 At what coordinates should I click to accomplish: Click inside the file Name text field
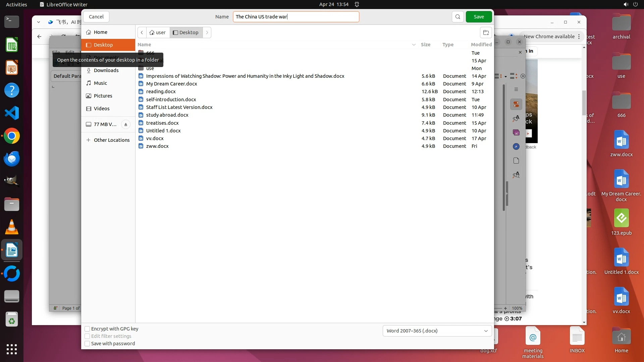click(322, 17)
